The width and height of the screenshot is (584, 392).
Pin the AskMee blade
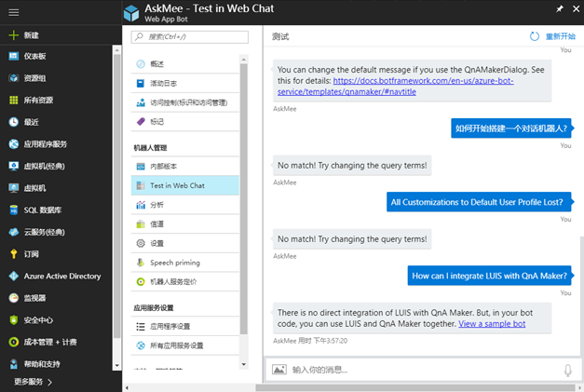(x=560, y=9)
